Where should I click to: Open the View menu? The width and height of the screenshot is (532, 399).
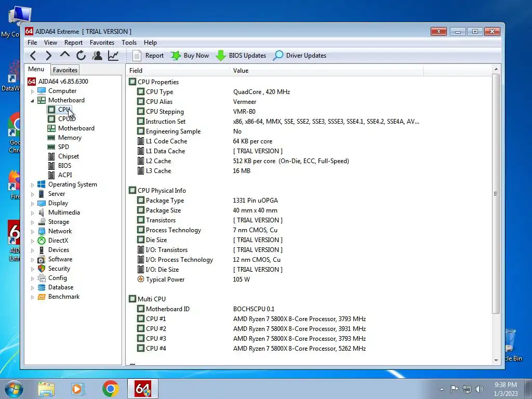coord(50,43)
